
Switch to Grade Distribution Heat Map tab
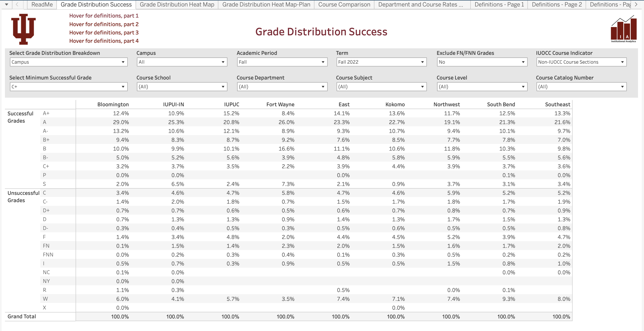pyautogui.click(x=177, y=4)
